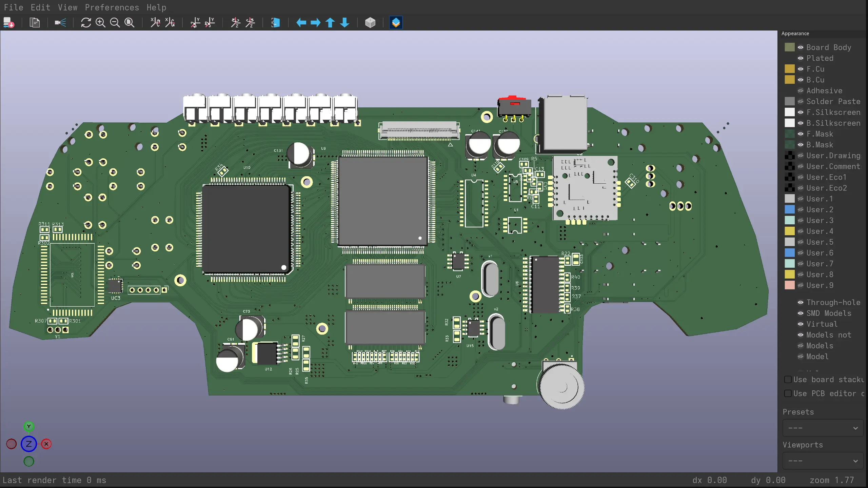Image resolution: width=868 pixels, height=488 pixels.
Task: Rotate X clockwise icon
Action: click(x=155, y=23)
